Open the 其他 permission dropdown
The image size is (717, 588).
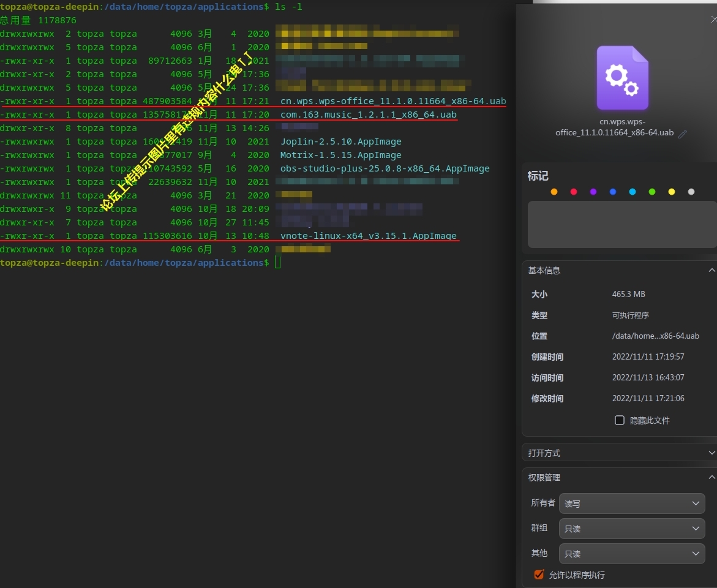click(x=632, y=554)
